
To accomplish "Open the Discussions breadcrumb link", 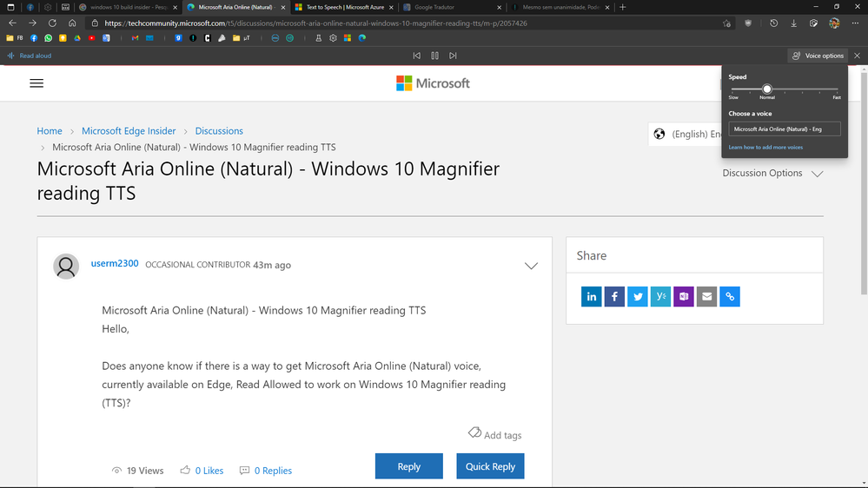I will 219,131.
